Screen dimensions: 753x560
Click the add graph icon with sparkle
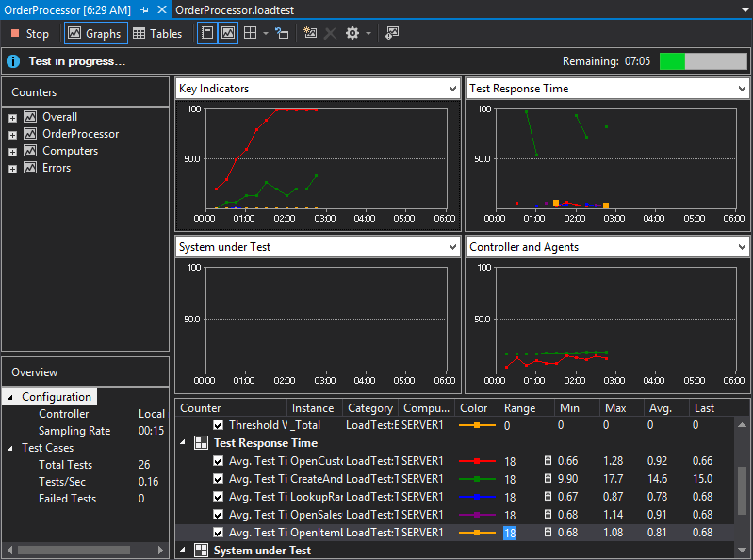point(310,33)
